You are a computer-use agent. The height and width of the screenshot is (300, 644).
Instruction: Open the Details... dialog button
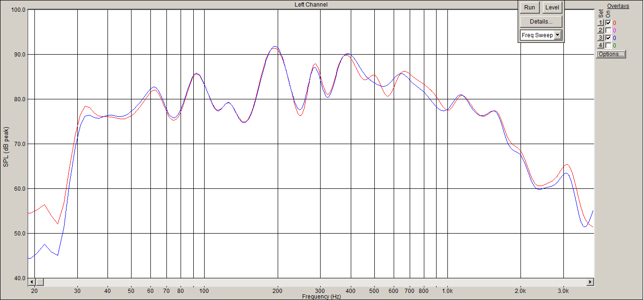(541, 22)
